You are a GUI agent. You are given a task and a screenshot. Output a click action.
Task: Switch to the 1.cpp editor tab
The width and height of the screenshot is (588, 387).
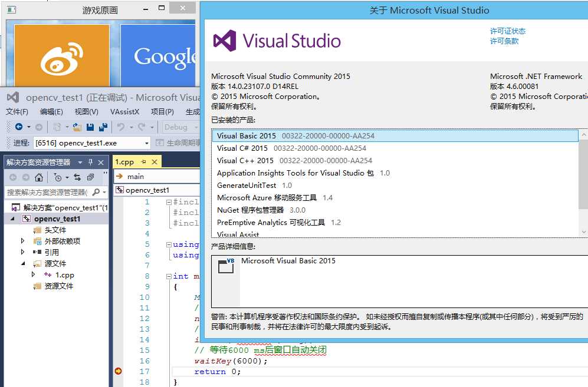[124, 162]
